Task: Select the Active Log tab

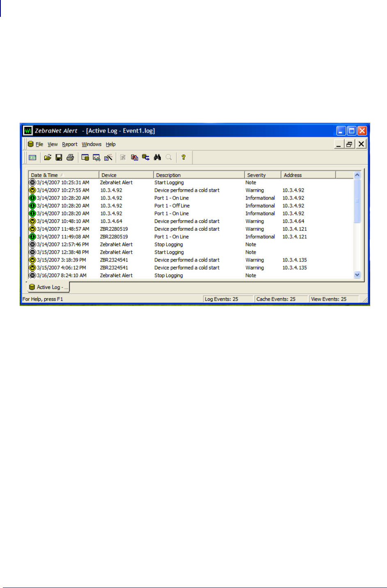Action: coord(48,287)
